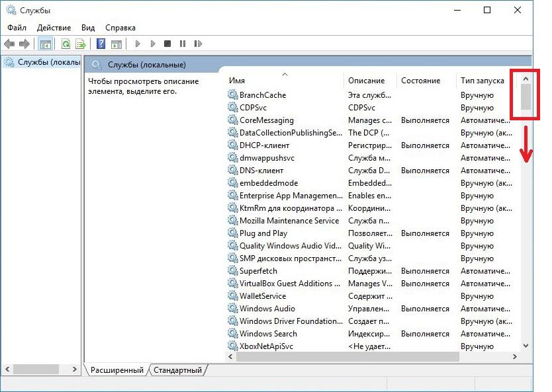Click the gear icon beside WalletService
This screenshot has width=552, height=392.
[232, 295]
